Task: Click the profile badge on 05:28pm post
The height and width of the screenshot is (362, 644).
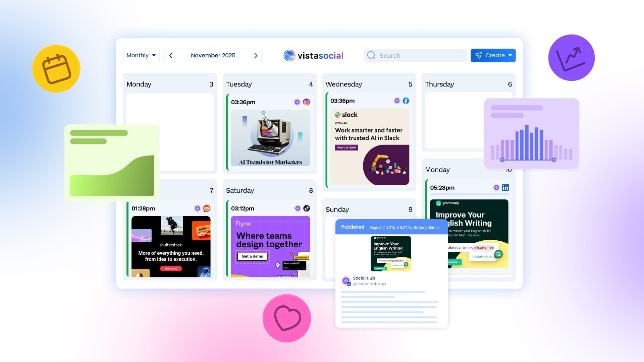Action: point(496,187)
